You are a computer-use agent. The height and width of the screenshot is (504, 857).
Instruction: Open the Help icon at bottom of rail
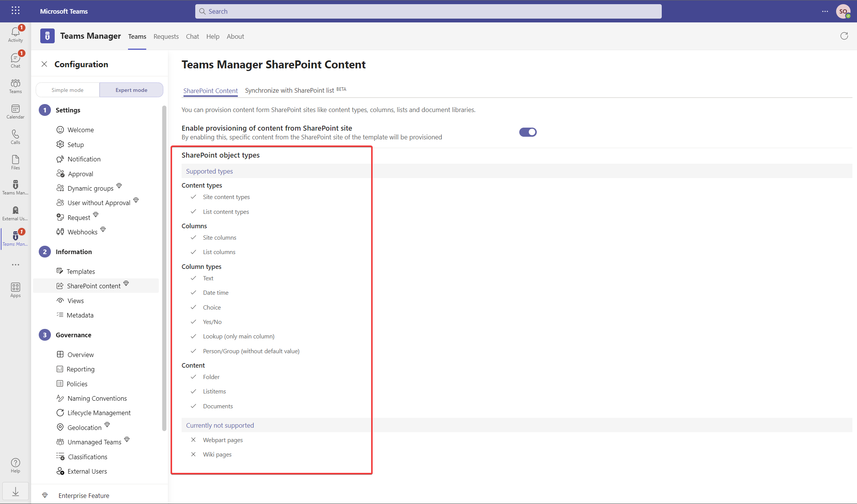tap(15, 466)
